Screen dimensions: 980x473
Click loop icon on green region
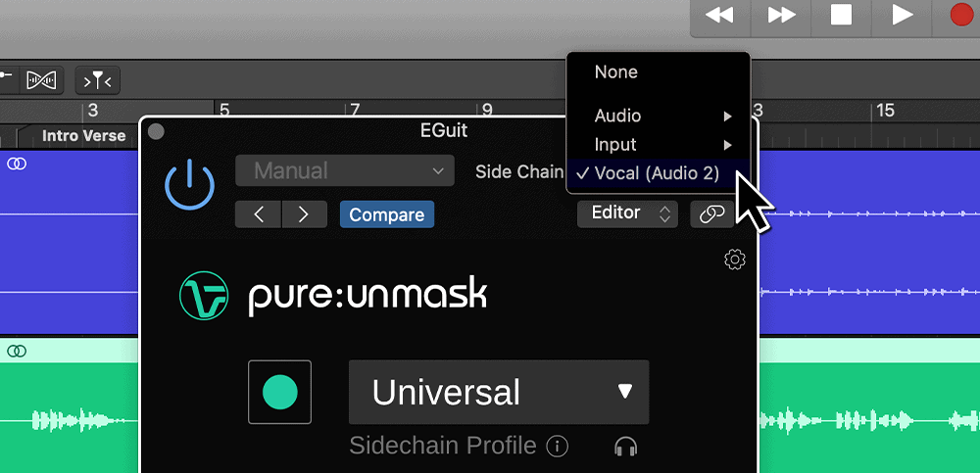pyautogui.click(x=17, y=352)
